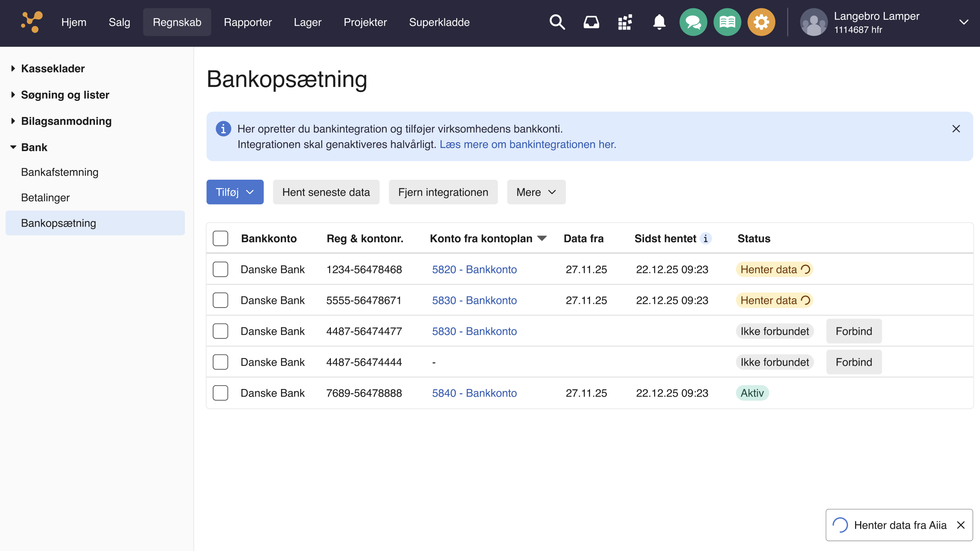Image resolution: width=980 pixels, height=551 pixels.
Task: Open the orange settings gear icon
Action: [761, 22]
